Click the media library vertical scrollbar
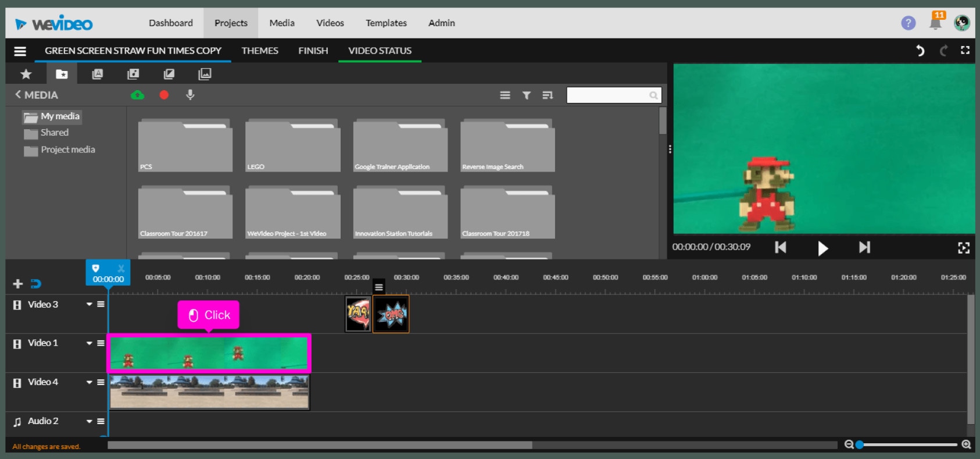980x459 pixels. pos(663,121)
